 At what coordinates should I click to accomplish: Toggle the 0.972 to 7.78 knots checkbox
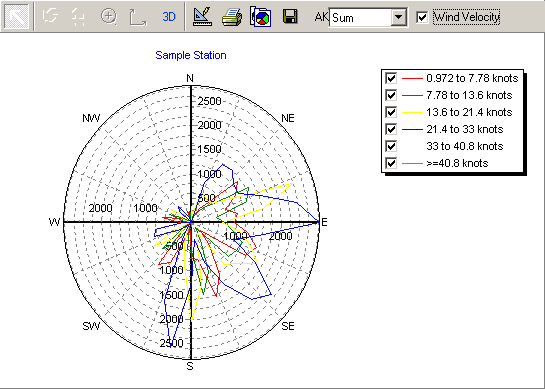tap(391, 78)
